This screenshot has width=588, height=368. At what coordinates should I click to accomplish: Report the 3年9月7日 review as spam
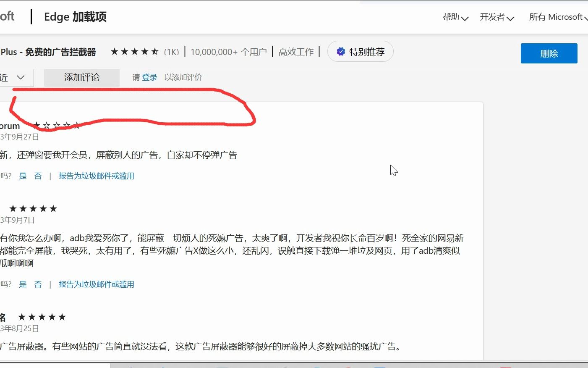(96, 284)
